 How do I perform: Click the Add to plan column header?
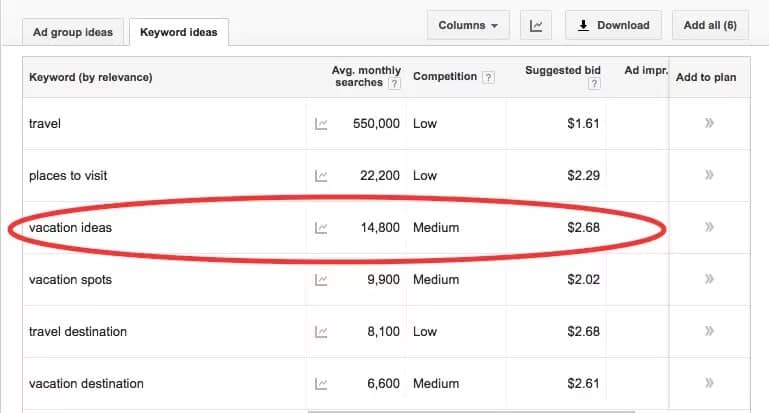[706, 77]
